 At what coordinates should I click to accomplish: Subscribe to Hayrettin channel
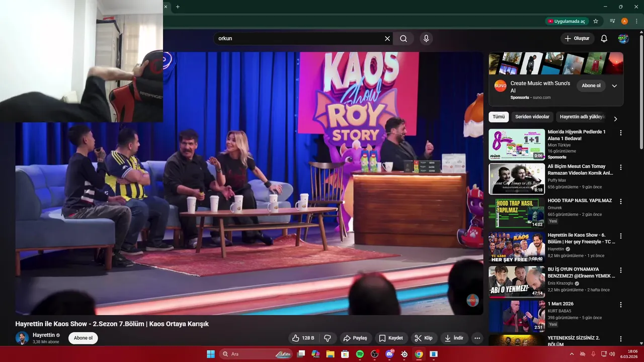(x=83, y=338)
